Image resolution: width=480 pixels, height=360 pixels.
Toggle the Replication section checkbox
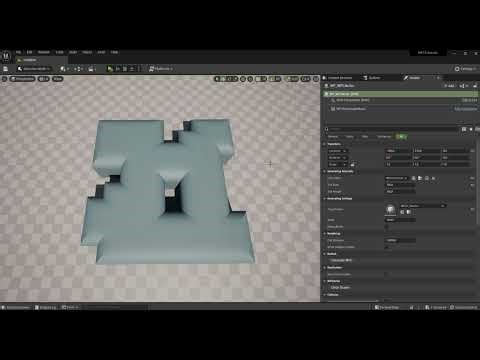(x=387, y=274)
